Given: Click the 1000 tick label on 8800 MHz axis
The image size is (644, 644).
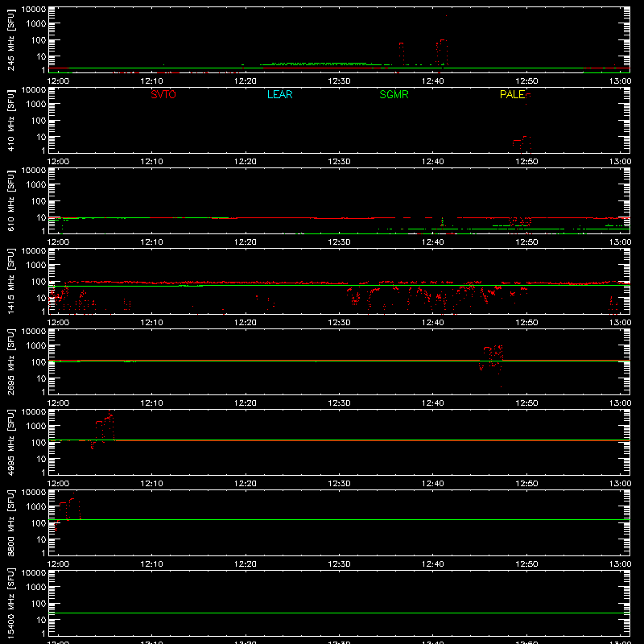Looking at the screenshot, I should [x=36, y=507].
